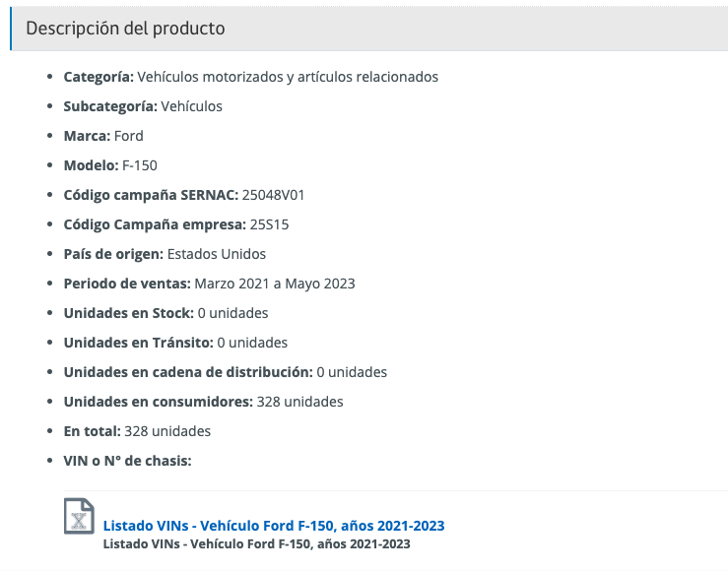Click the Vehículos motorizados y artículos relacionados text
This screenshot has width=728, height=571.
tap(288, 77)
